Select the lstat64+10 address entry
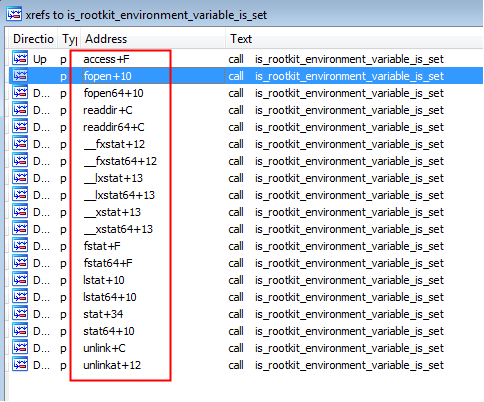 coord(110,297)
